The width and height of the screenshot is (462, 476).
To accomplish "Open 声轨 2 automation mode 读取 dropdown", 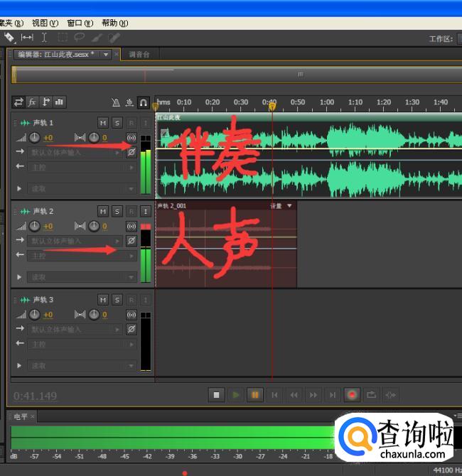I will [82, 277].
